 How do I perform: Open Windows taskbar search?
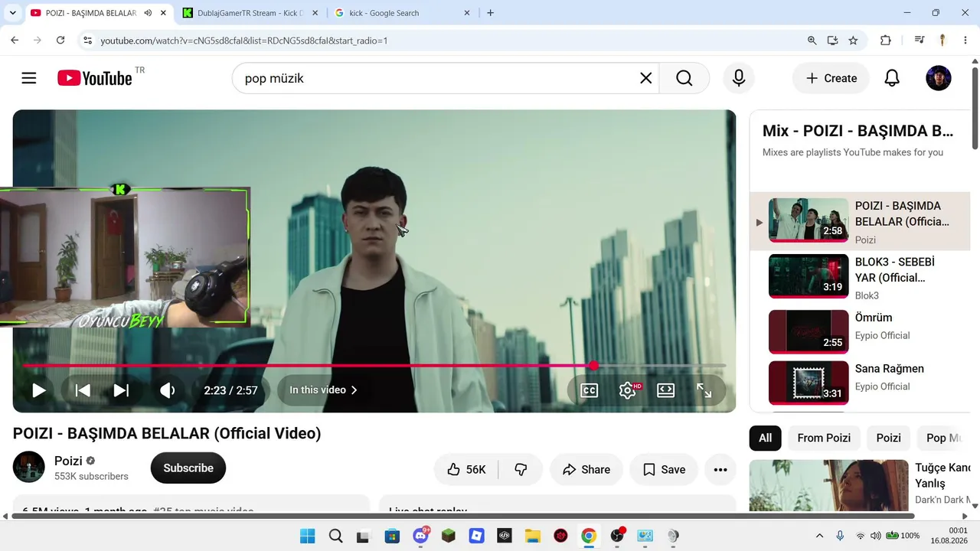(335, 536)
